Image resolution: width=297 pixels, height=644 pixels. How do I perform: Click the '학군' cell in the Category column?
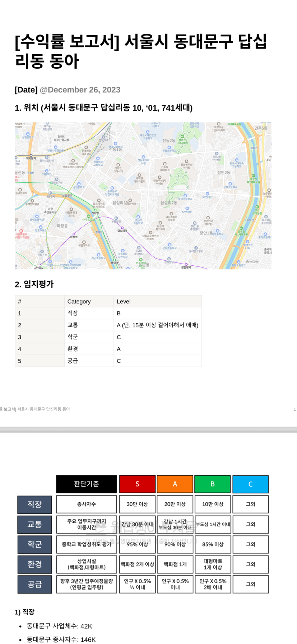pos(89,337)
